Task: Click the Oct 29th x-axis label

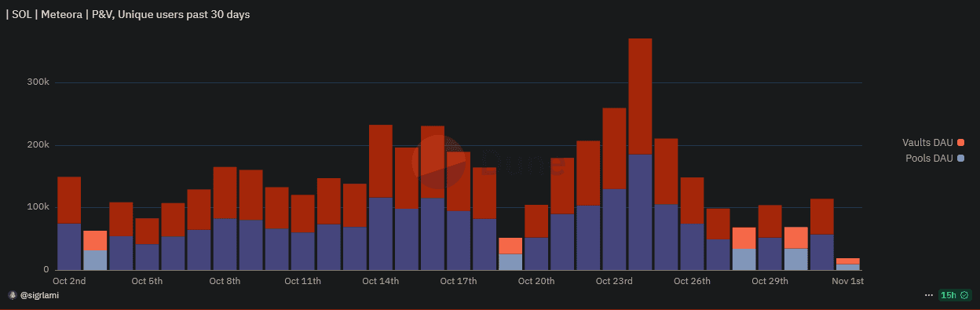Action: [x=770, y=281]
